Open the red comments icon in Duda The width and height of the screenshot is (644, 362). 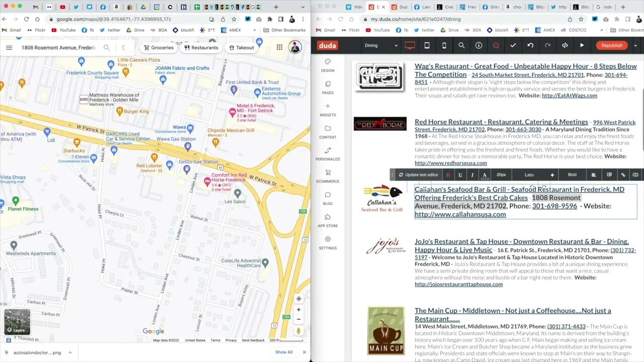pos(496,45)
